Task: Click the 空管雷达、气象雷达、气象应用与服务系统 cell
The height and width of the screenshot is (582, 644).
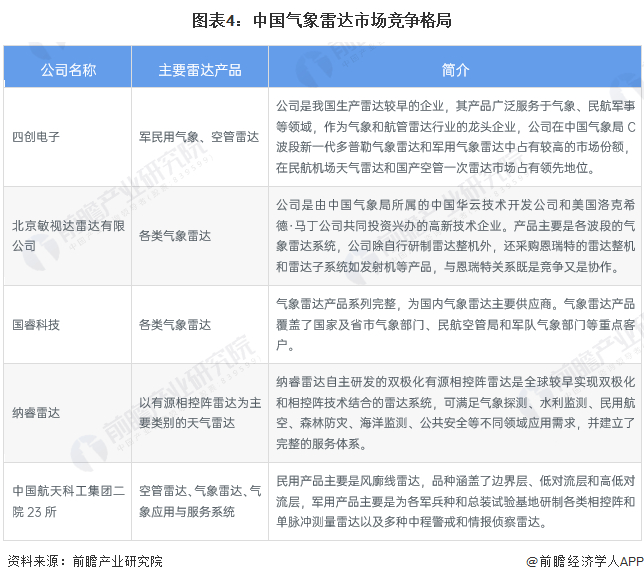Action: click(200, 501)
